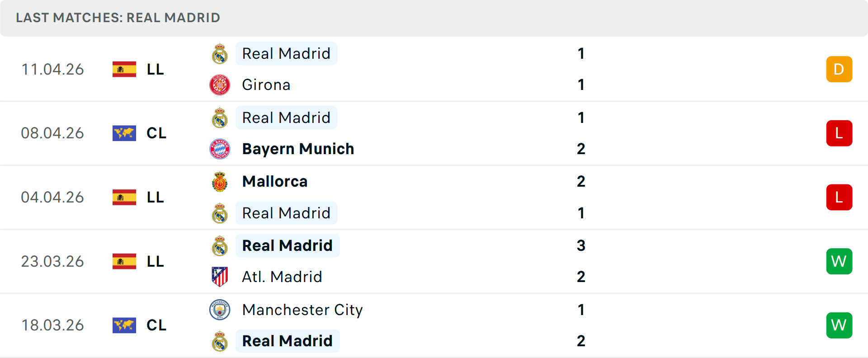Viewport: 868px width, 358px height.
Task: Toggle the L loss badge for the Bayern match
Action: tap(839, 133)
